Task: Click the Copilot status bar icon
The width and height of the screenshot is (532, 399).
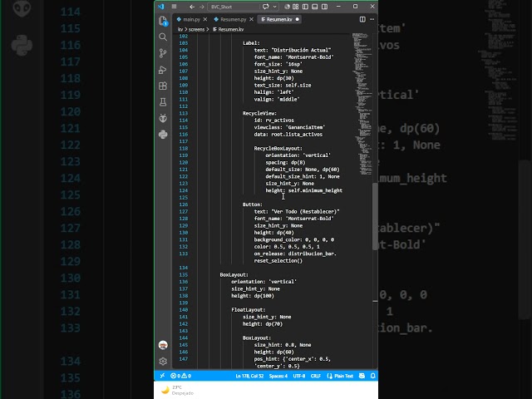Action: (362, 376)
